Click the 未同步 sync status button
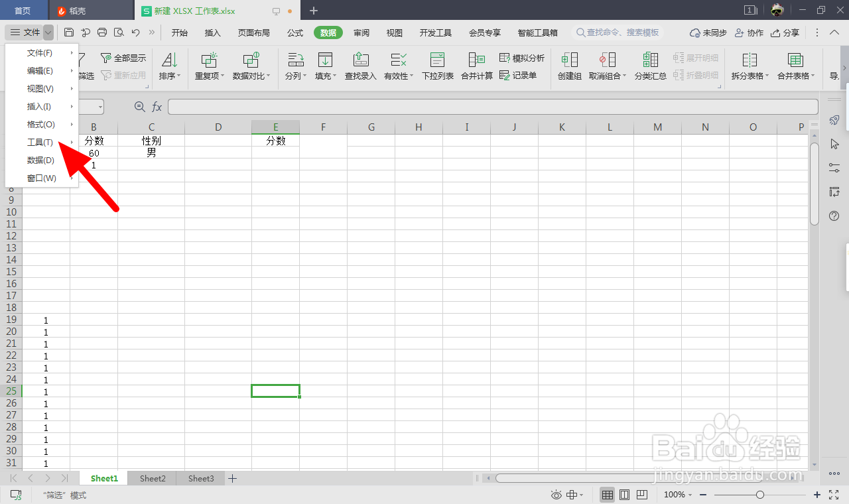 (x=708, y=32)
